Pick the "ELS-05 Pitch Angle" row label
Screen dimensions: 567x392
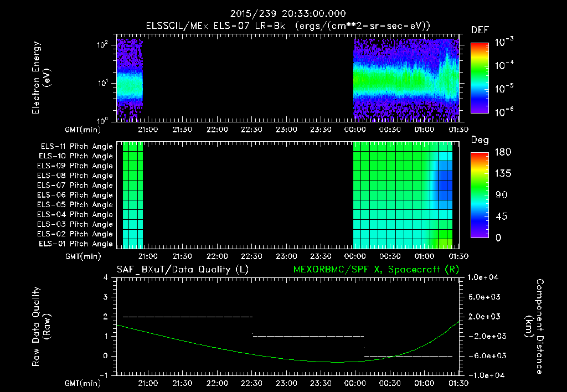click(75, 205)
